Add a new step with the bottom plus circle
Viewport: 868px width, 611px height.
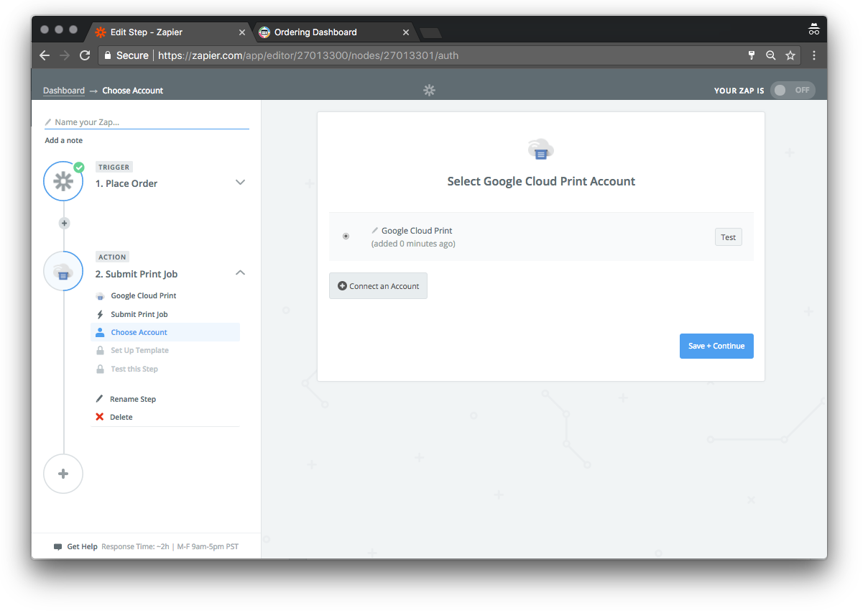click(63, 474)
